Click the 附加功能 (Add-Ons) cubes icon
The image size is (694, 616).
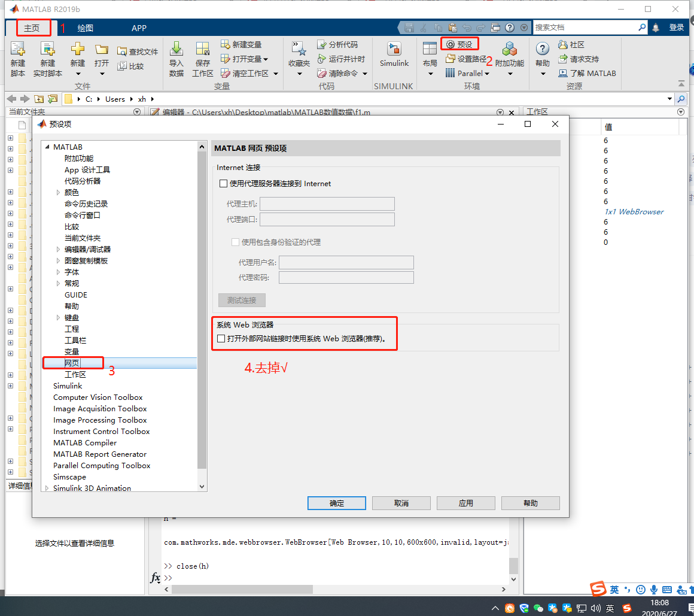(x=510, y=50)
